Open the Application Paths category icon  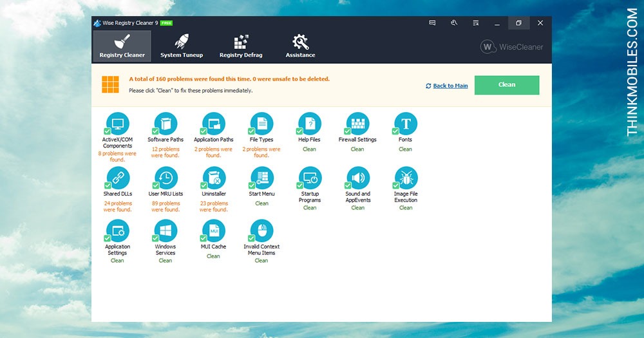214,124
